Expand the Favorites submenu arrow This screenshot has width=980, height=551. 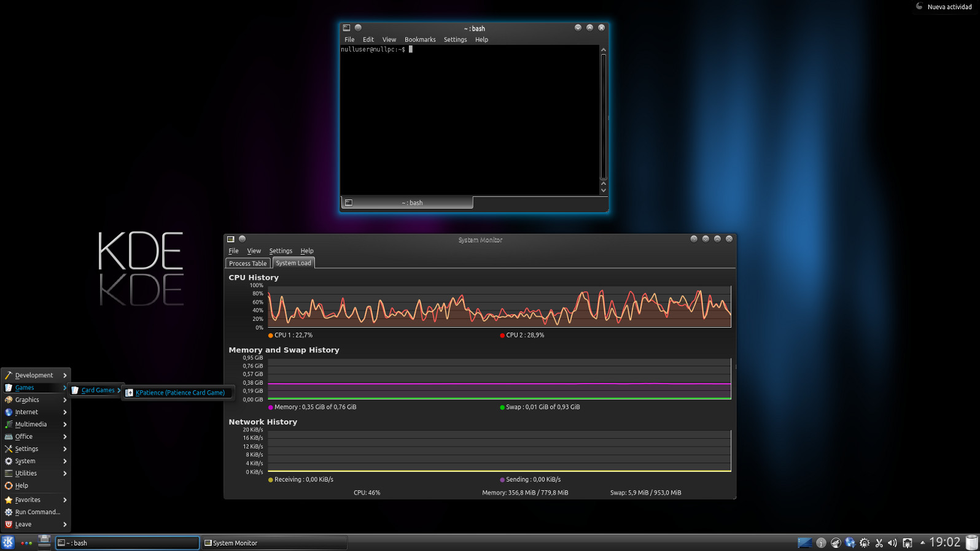pos(64,499)
